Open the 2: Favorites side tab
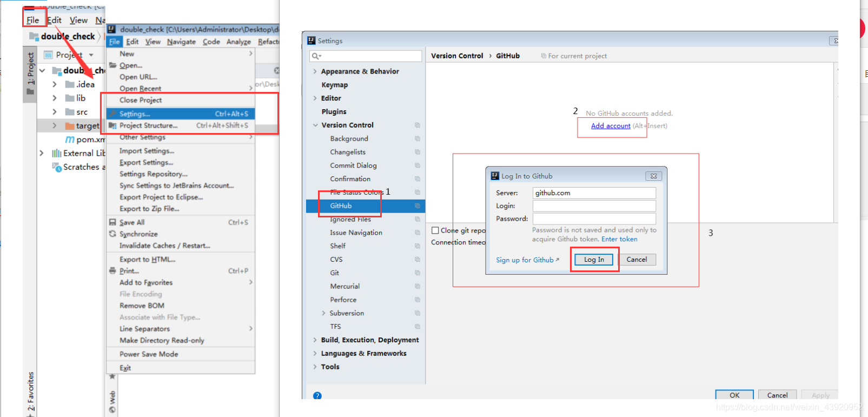The width and height of the screenshot is (868, 417). pos(31,392)
